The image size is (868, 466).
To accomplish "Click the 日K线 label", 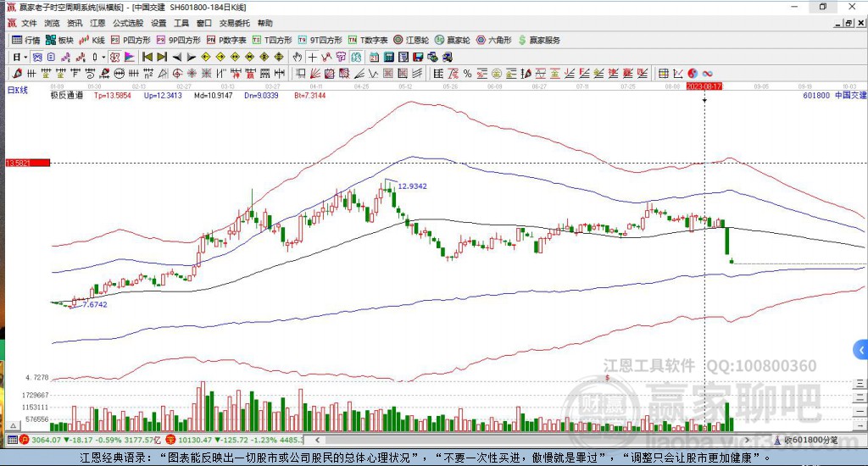I will (17, 90).
